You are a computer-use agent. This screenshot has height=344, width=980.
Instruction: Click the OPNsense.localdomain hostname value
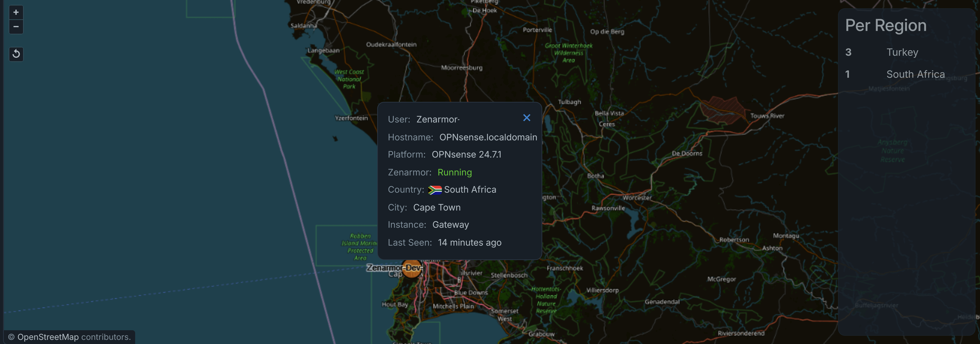tap(488, 137)
